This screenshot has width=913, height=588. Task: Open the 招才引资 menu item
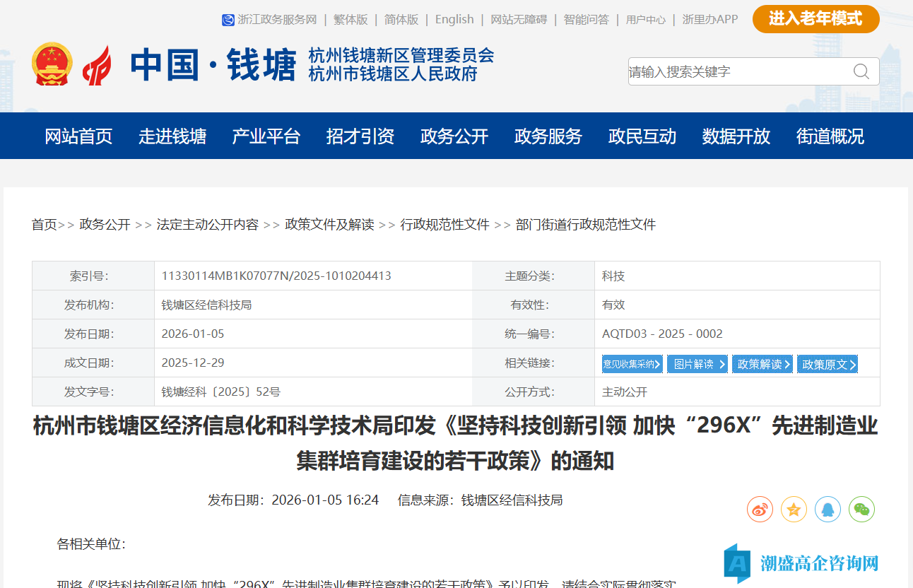pos(360,136)
